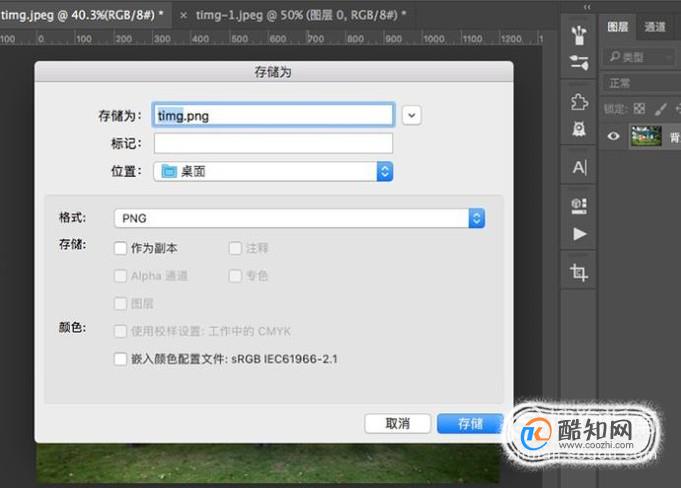The image size is (681, 488).
Task: Click the '标记' tags input field
Action: pyautogui.click(x=273, y=143)
